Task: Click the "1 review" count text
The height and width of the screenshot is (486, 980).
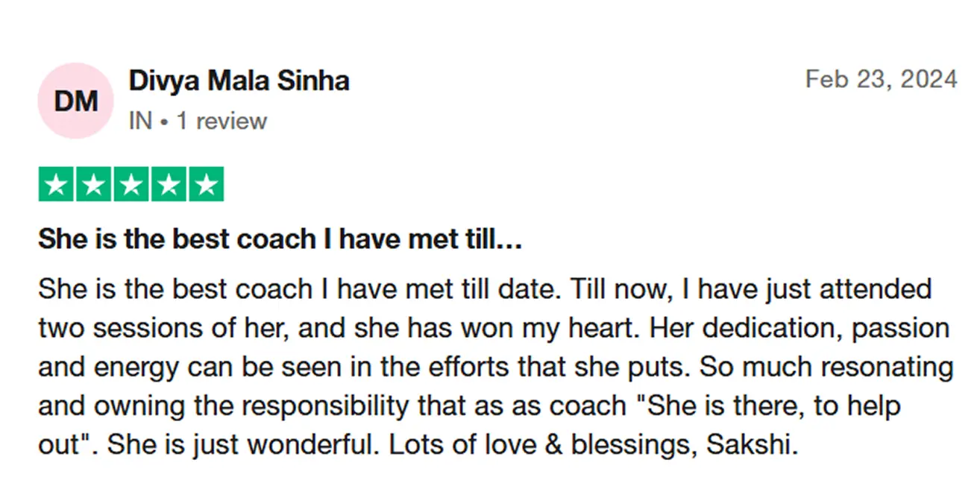Action: pos(221,121)
